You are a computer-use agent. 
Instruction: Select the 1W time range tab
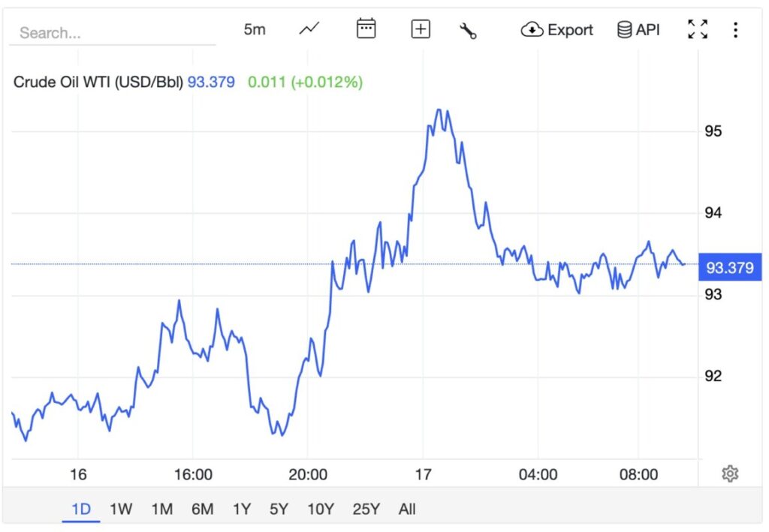click(x=121, y=509)
